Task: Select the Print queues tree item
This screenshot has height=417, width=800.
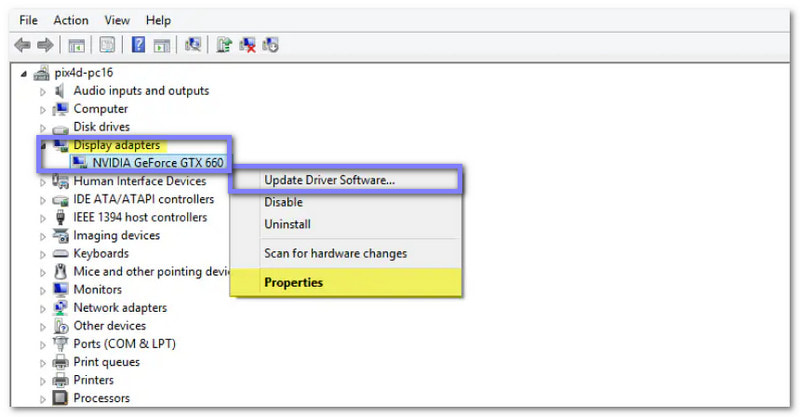Action: coord(106,362)
